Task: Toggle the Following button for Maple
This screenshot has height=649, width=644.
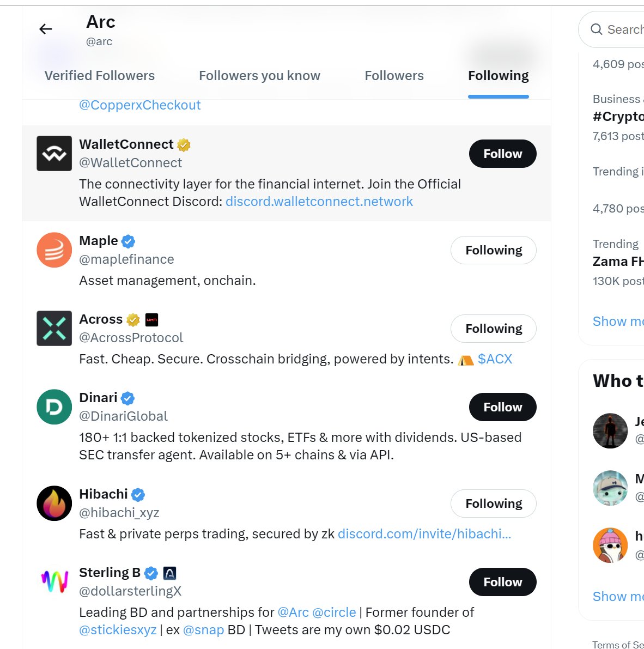Action: 493,250
